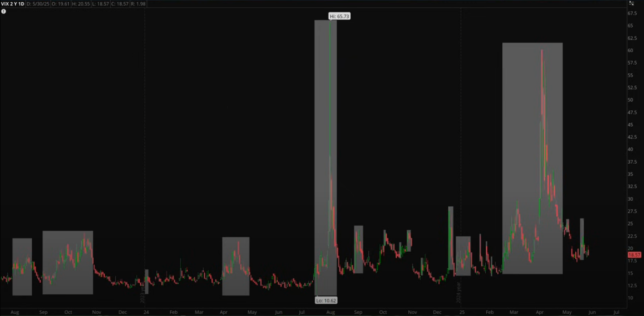Click the red 18.57 last price tag
The height and width of the screenshot is (316, 644).
pos(634,255)
